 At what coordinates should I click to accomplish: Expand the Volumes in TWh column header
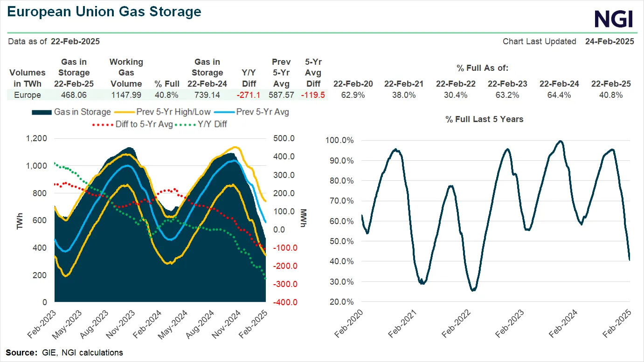pyautogui.click(x=27, y=78)
